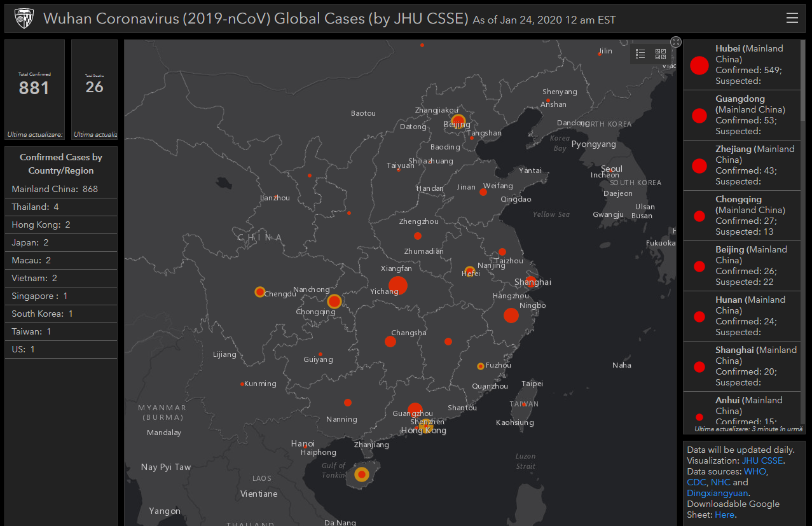Select the Seoul case marker
The image size is (812, 526).
pyautogui.click(x=612, y=170)
